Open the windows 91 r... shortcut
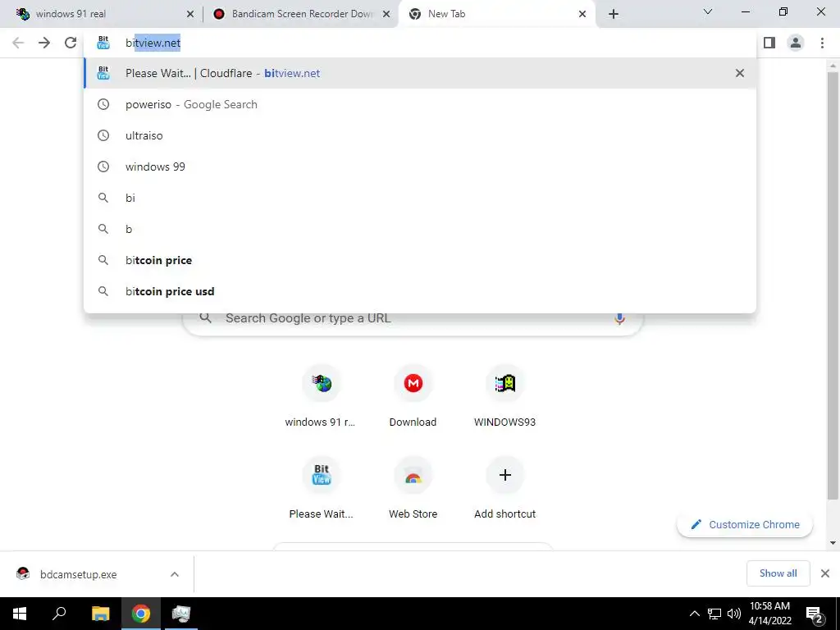840x630 pixels. (x=321, y=396)
